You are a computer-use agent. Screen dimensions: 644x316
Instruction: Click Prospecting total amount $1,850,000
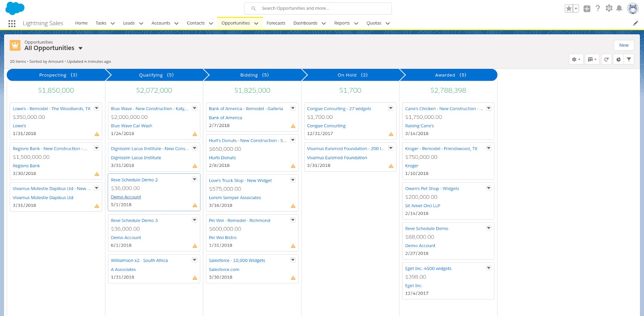pyautogui.click(x=56, y=90)
